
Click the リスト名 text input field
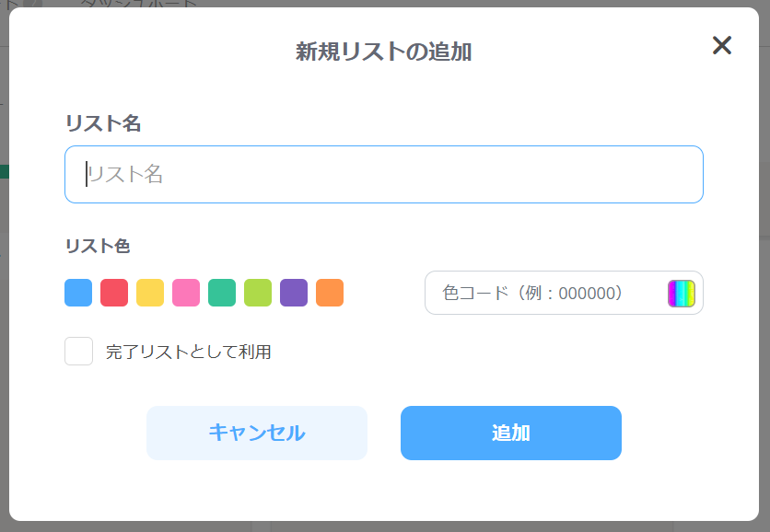[383, 174]
